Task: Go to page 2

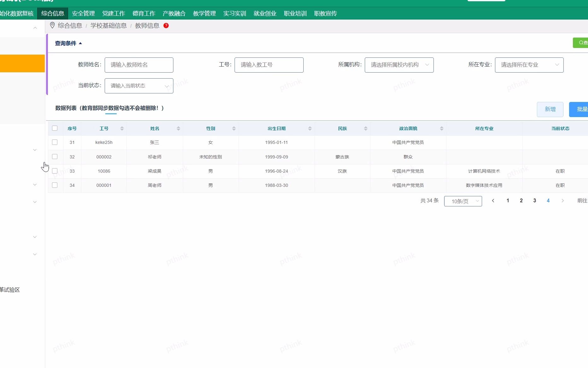Action: point(521,201)
